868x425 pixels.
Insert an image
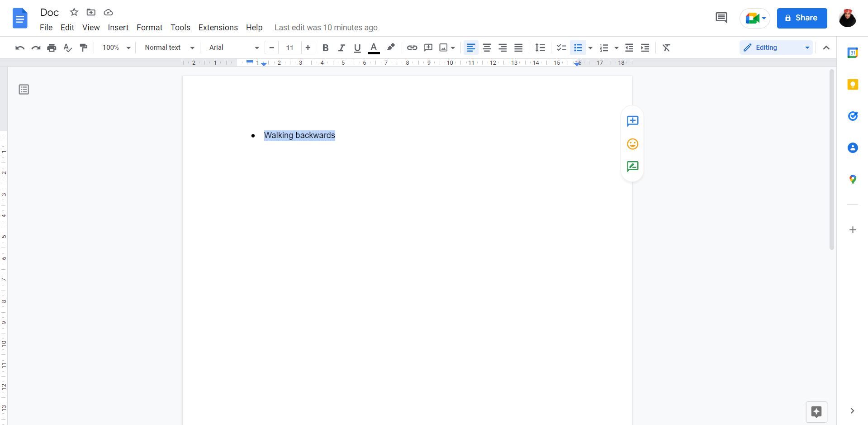[x=444, y=48]
